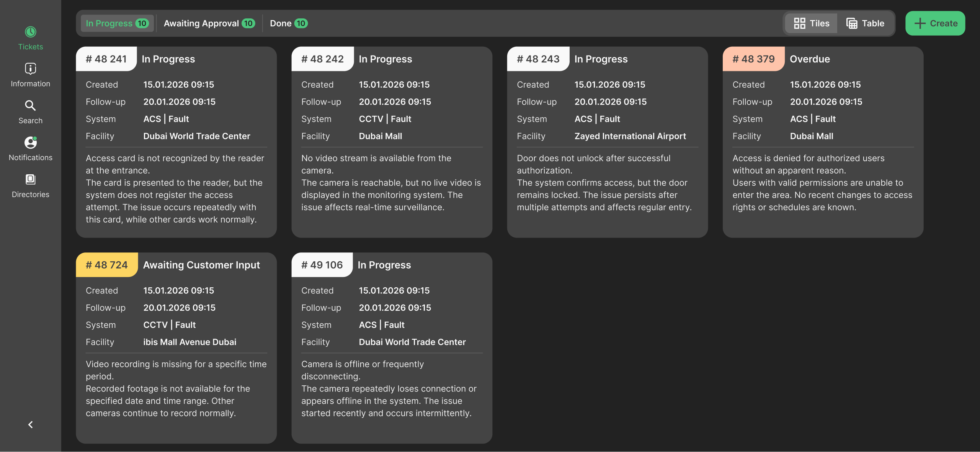Collapse the sidebar with the chevron arrow
The height and width of the screenshot is (452, 980).
point(31,424)
